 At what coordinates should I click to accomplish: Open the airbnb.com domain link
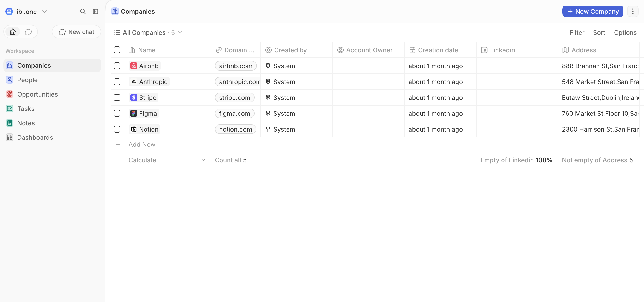(235, 66)
